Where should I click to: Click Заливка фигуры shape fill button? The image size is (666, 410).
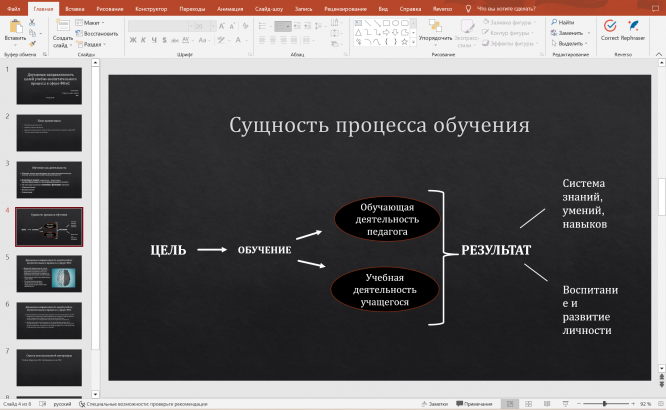tap(510, 22)
